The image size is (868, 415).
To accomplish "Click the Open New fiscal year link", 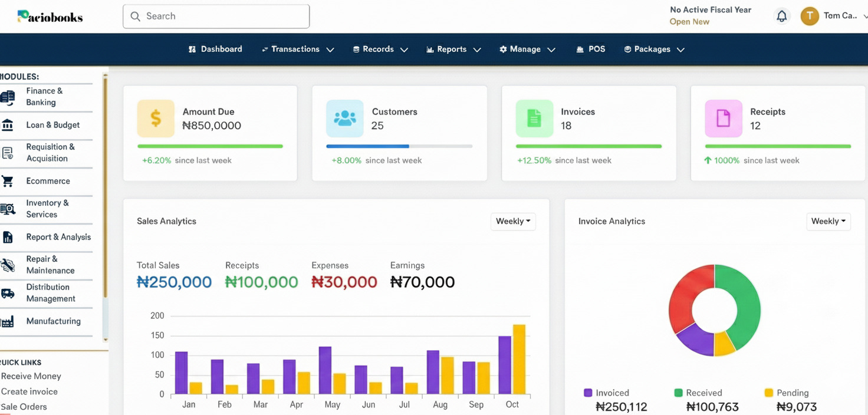I will pyautogui.click(x=689, y=21).
